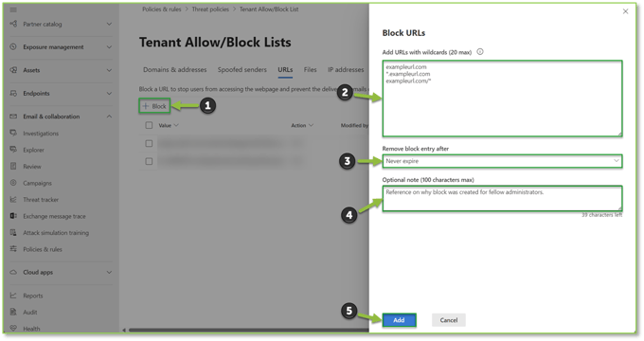644x341 pixels.
Task: Click the Audit document icon
Action: [13, 312]
